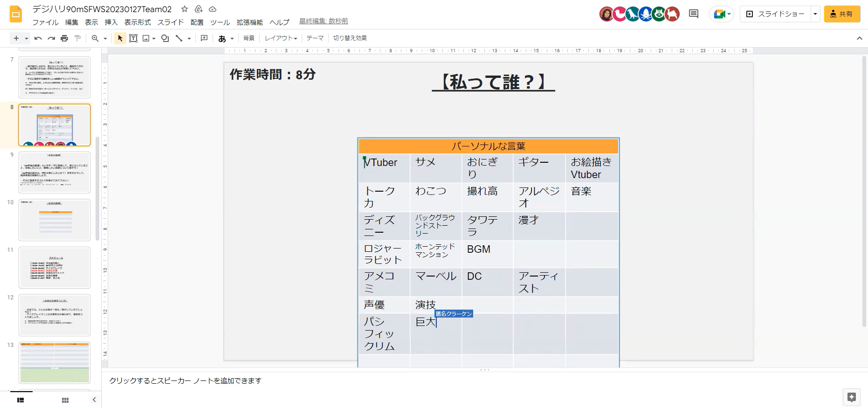Open the レイアウト dropdown
This screenshot has height=408, width=868.
pyautogui.click(x=281, y=38)
